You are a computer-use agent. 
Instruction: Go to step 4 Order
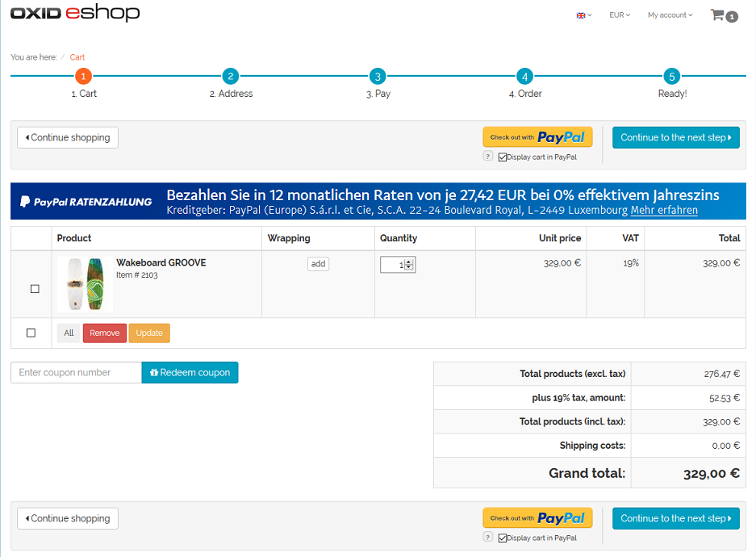[x=525, y=76]
